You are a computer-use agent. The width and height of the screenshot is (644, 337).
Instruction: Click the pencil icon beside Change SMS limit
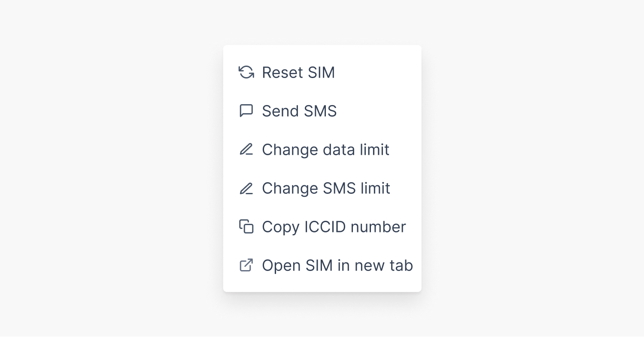tap(246, 188)
